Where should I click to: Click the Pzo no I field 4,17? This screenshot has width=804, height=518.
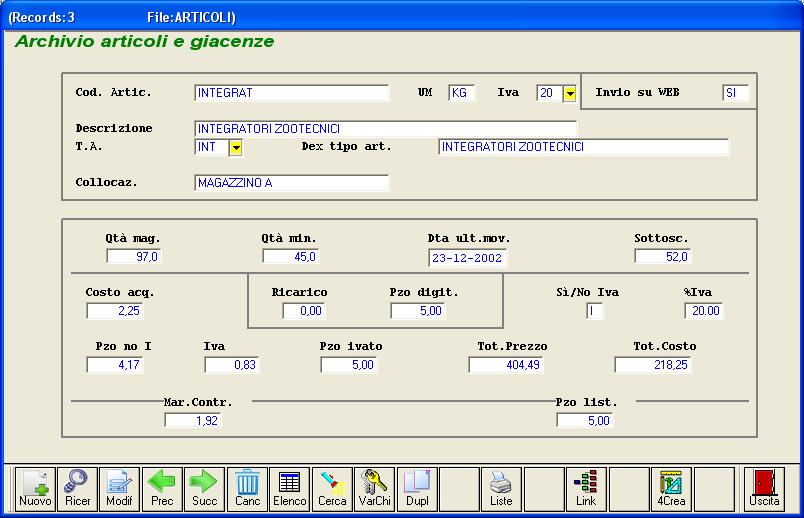pos(115,365)
